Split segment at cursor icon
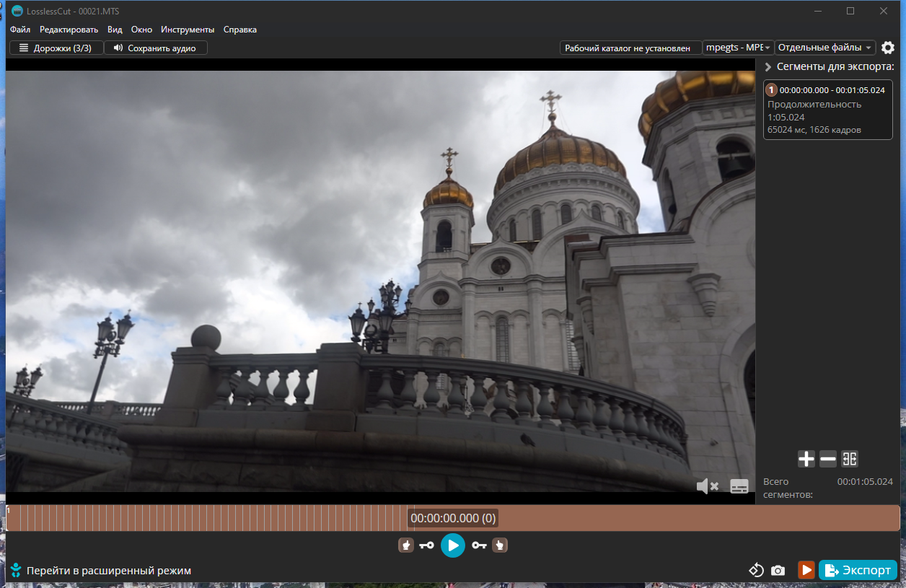The width and height of the screenshot is (906, 588). click(850, 459)
